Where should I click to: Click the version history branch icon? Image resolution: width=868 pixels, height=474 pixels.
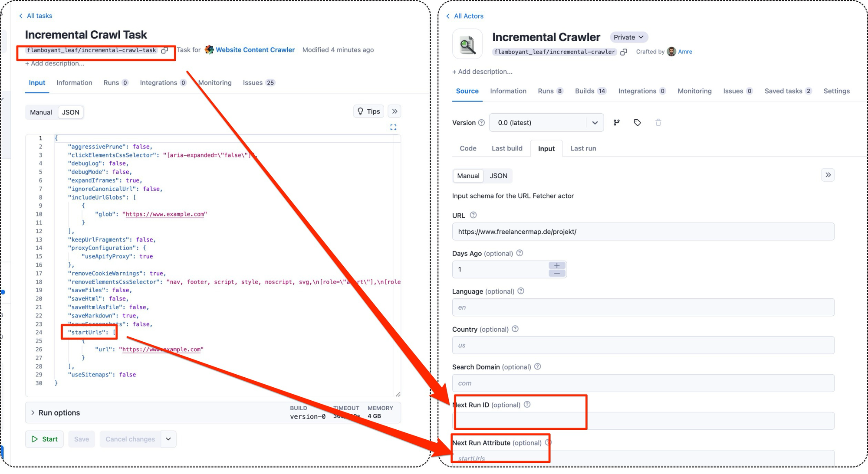tap(616, 122)
